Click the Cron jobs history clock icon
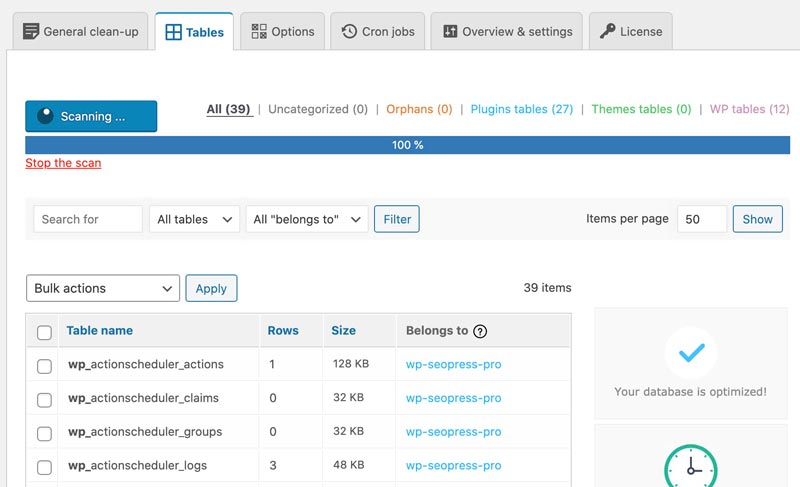Viewport: 800px width, 487px height. (x=349, y=31)
